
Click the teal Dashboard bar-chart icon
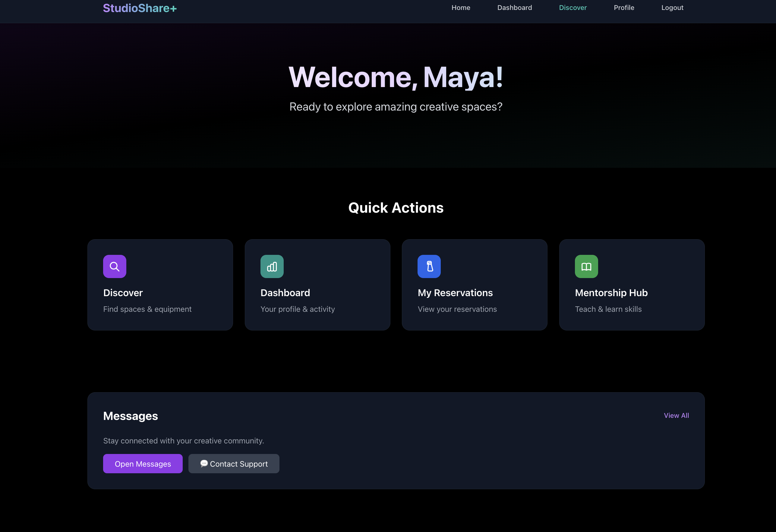pyautogui.click(x=272, y=266)
